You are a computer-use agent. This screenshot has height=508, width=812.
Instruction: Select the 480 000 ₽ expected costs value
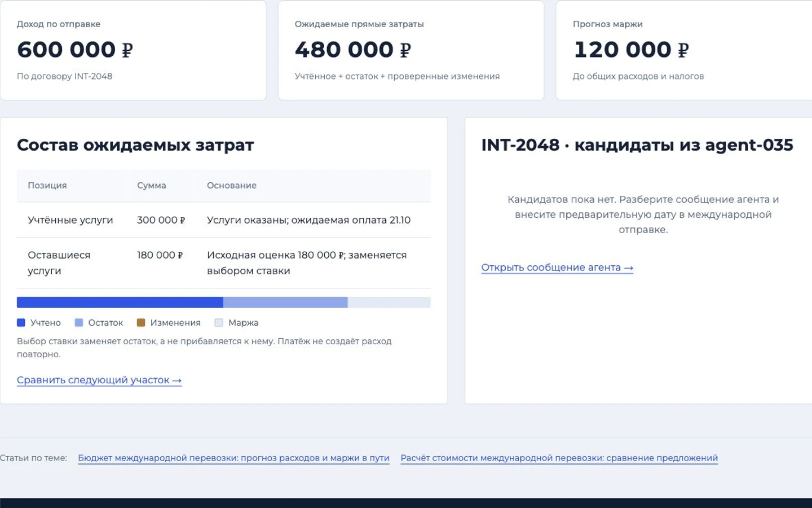[353, 50]
